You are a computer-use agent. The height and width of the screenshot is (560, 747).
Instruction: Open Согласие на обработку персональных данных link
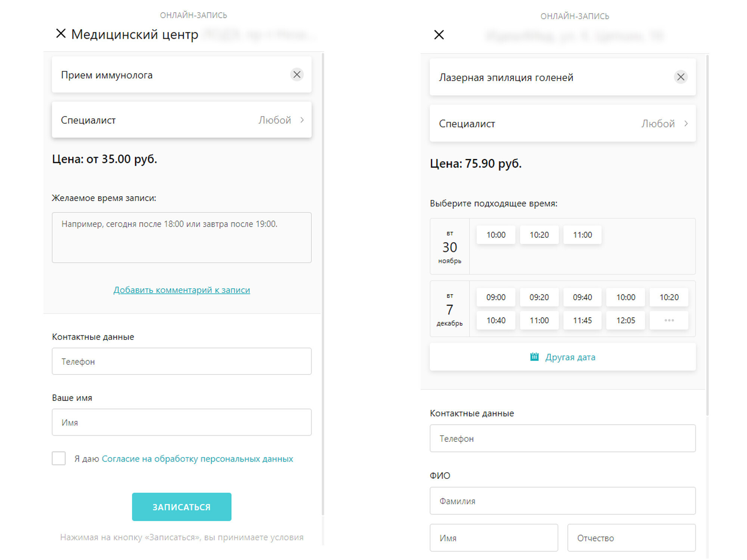[x=197, y=458]
